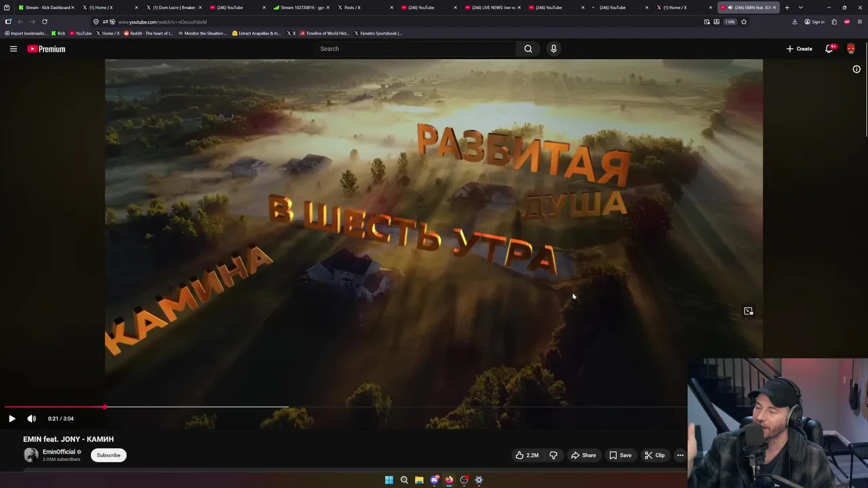Save video to a playlist
868x488 pixels.
[620, 455]
